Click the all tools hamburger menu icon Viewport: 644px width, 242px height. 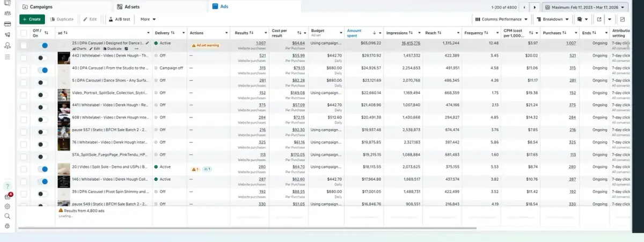click(7, 56)
